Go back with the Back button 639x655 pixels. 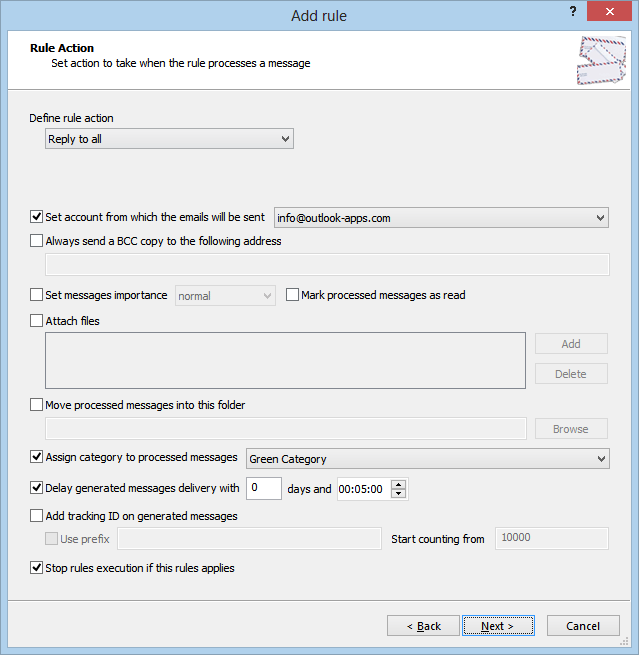coord(423,626)
